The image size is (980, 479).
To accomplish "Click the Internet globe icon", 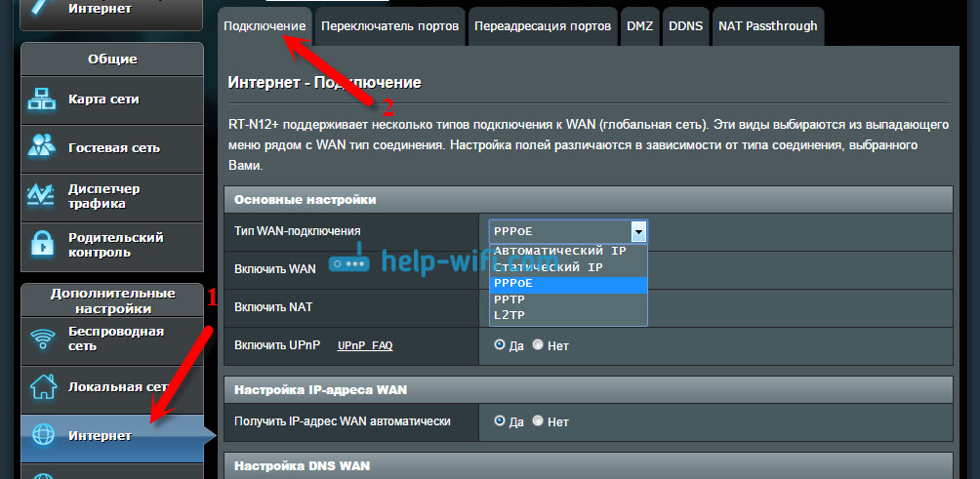I will coord(43,436).
